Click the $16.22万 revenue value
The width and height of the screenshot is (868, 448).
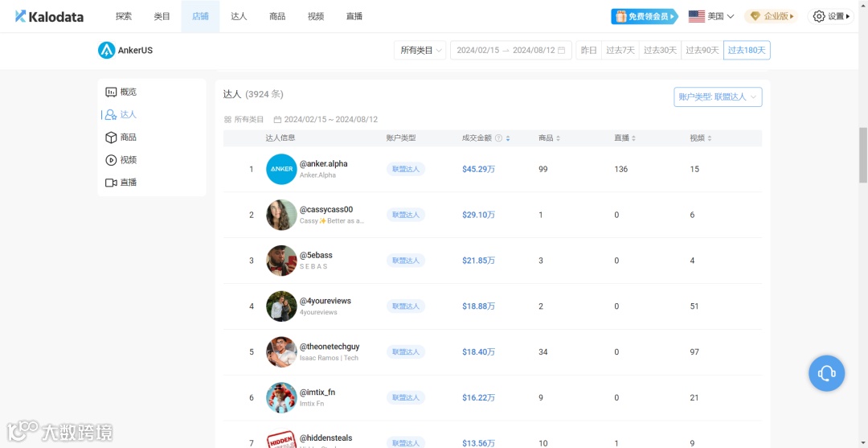[479, 397]
